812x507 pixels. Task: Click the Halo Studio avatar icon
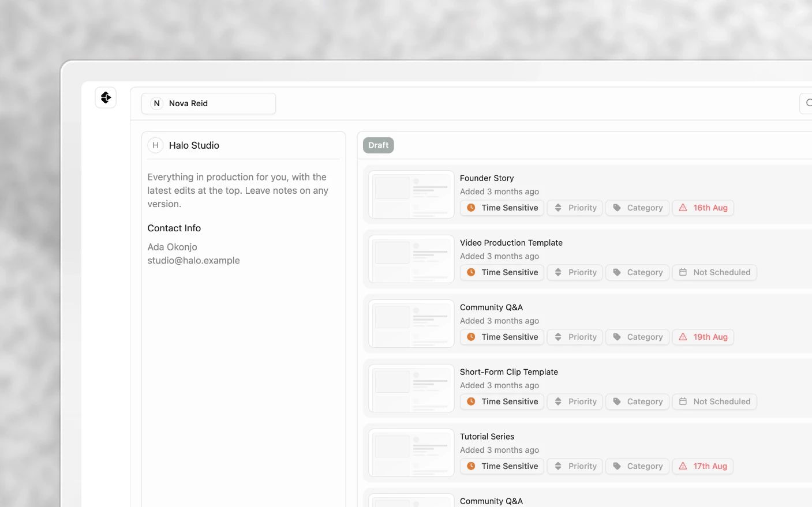click(155, 145)
